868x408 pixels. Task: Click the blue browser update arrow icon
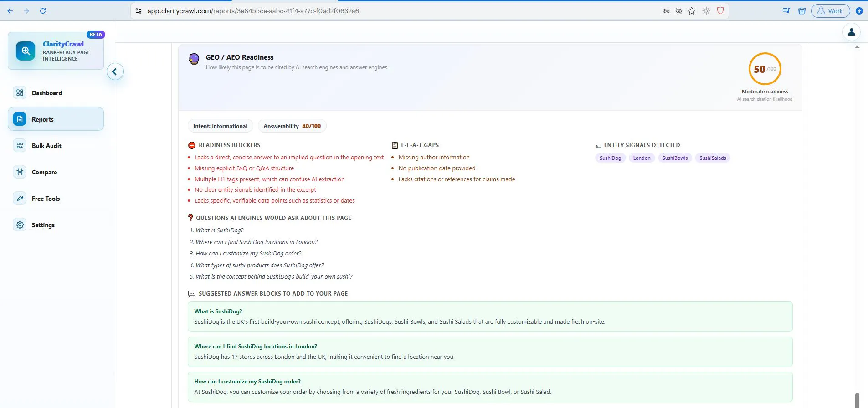coord(859,11)
